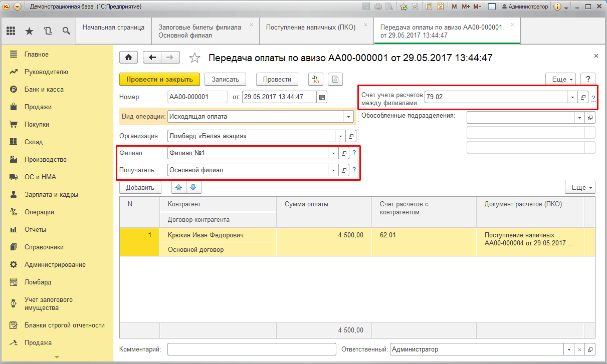Click the M memory button in title bar
The width and height of the screenshot is (607, 364).
(x=454, y=7)
